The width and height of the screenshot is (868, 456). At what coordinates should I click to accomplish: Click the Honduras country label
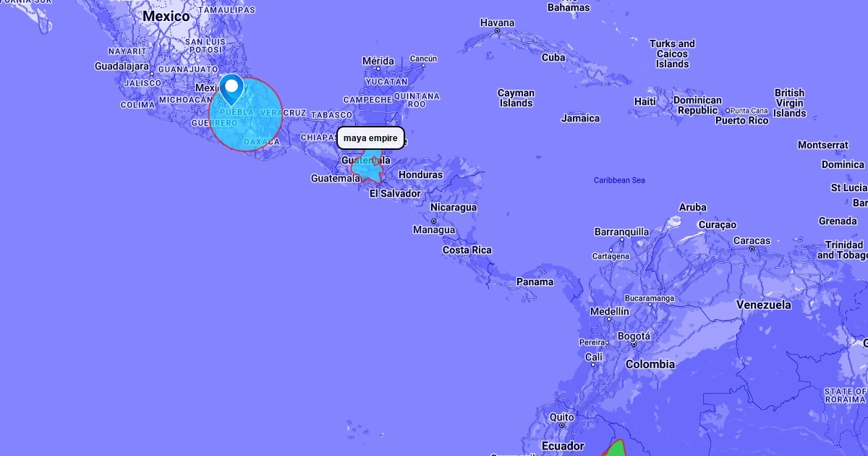coord(420,174)
